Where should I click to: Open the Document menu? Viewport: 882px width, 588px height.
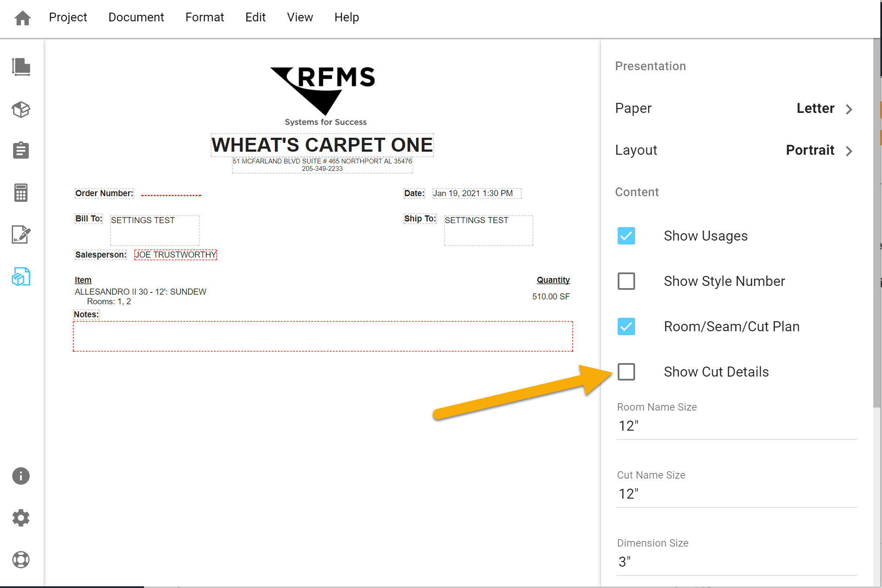(136, 17)
